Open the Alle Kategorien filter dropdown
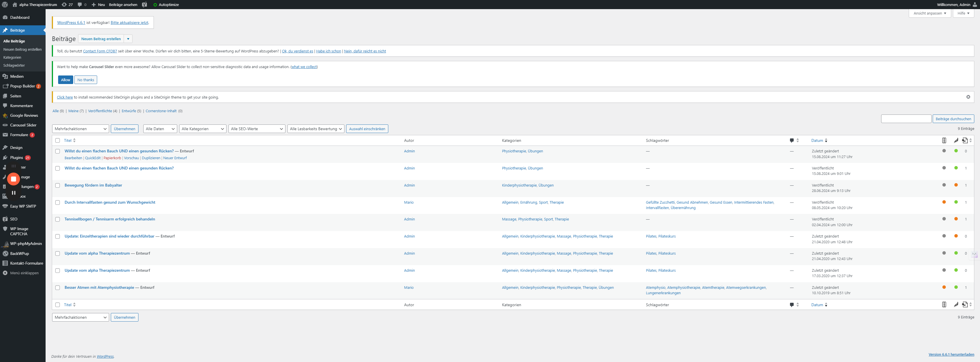This screenshot has width=980, height=362. click(x=203, y=129)
